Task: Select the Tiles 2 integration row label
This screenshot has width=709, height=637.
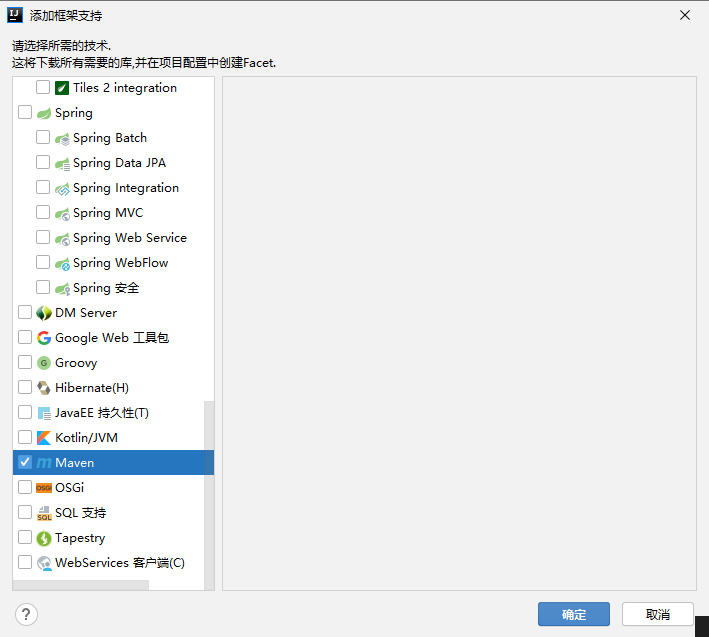Action: point(125,88)
